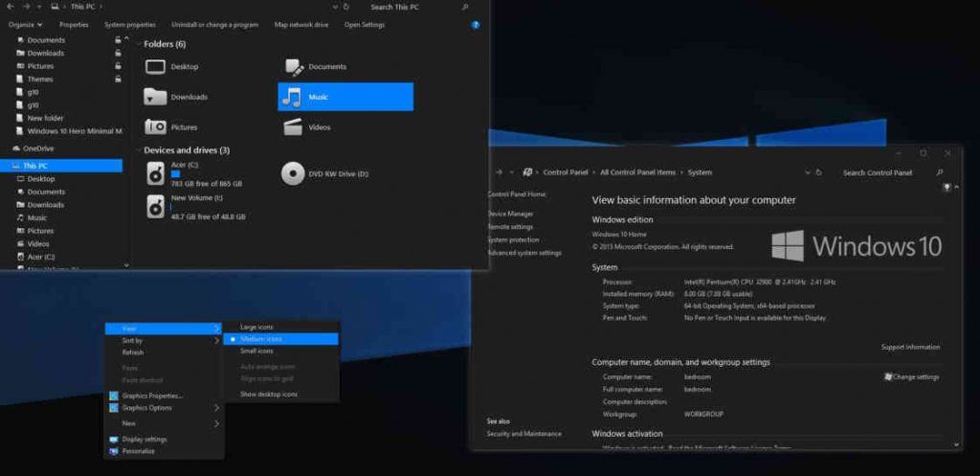Open the recent locations dropdown in File Explorer

[40, 7]
